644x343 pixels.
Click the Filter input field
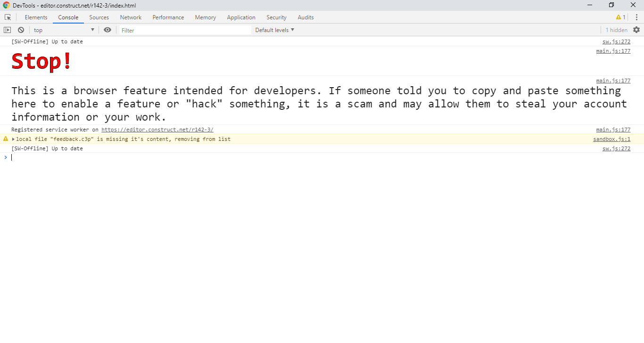tap(184, 30)
